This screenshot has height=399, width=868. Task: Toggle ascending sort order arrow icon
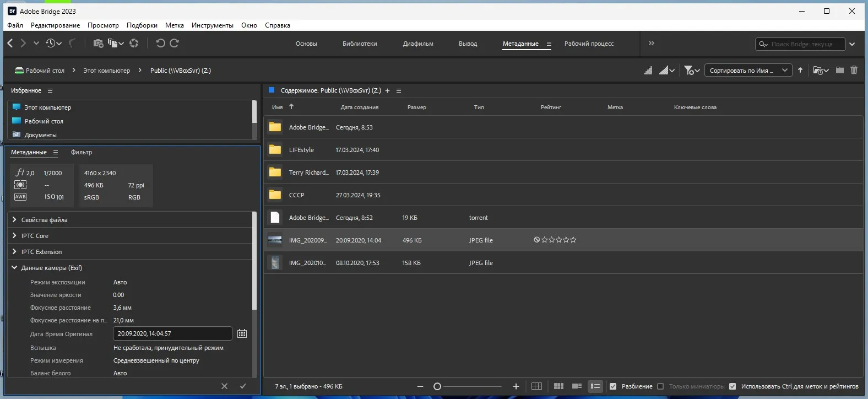800,70
